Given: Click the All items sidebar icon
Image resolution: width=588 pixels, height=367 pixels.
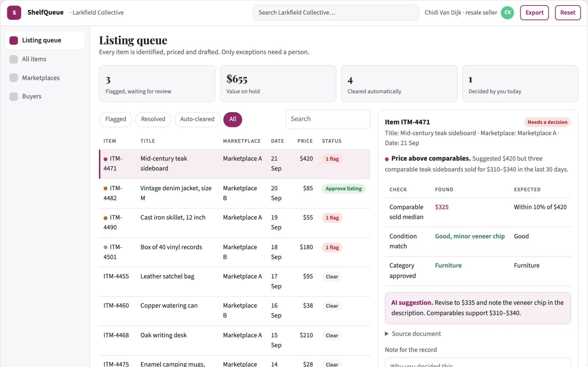Looking at the screenshot, I should pos(14,59).
